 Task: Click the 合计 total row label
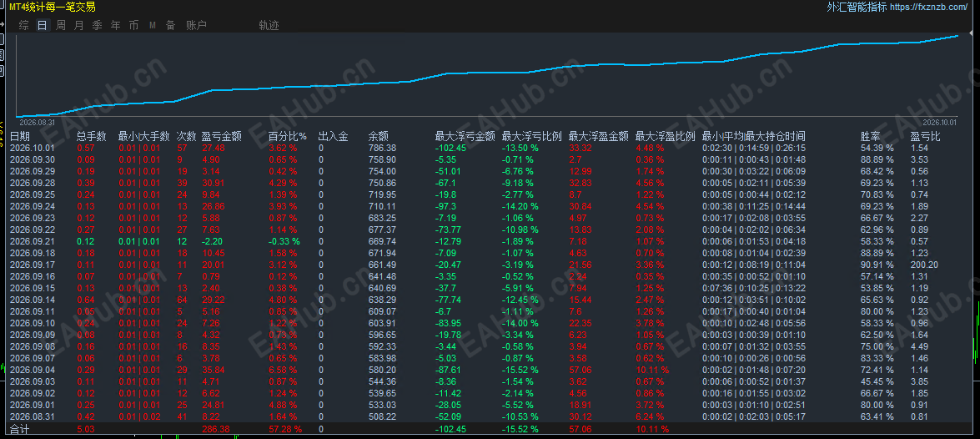[x=19, y=429]
